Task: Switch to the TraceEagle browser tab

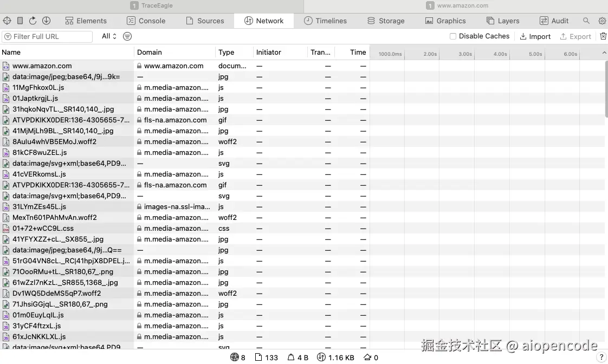Action: pos(152,5)
